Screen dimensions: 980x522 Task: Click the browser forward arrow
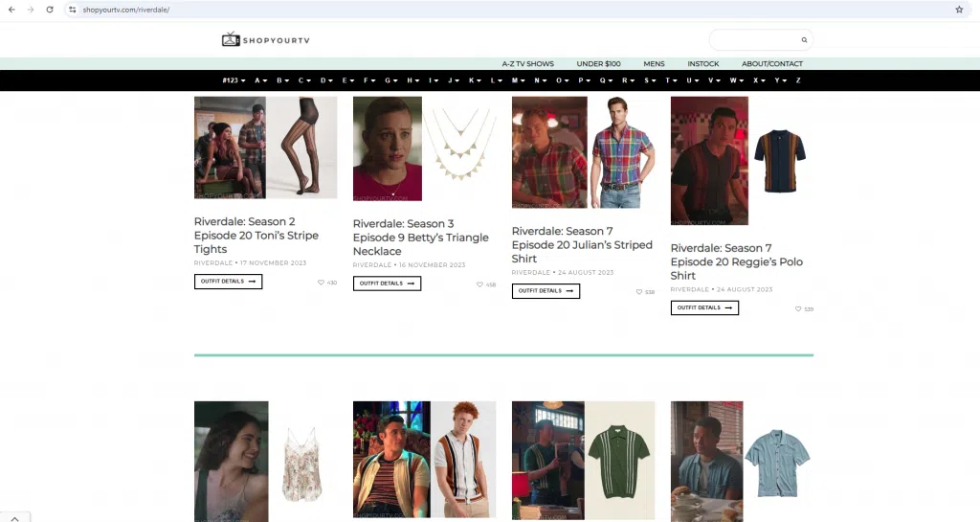[x=30, y=10]
